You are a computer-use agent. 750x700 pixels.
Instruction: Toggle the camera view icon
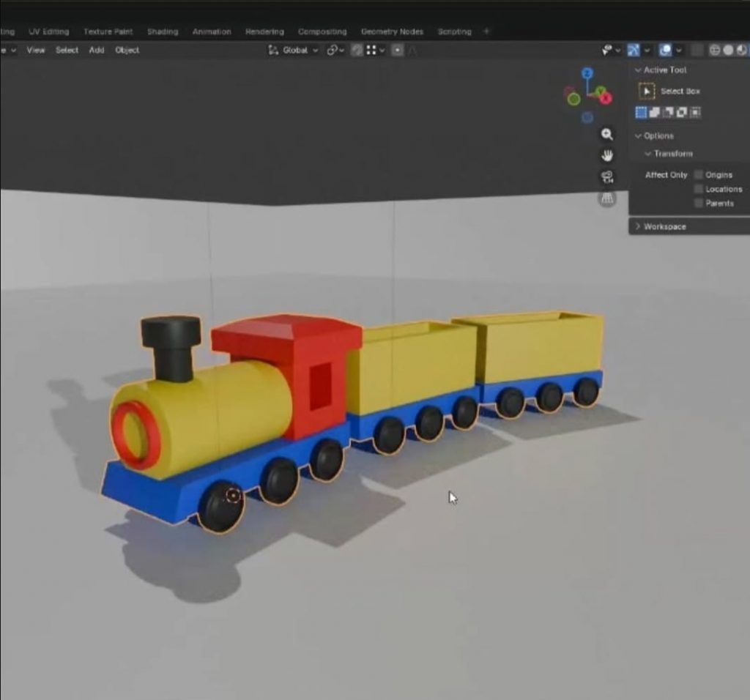point(606,177)
